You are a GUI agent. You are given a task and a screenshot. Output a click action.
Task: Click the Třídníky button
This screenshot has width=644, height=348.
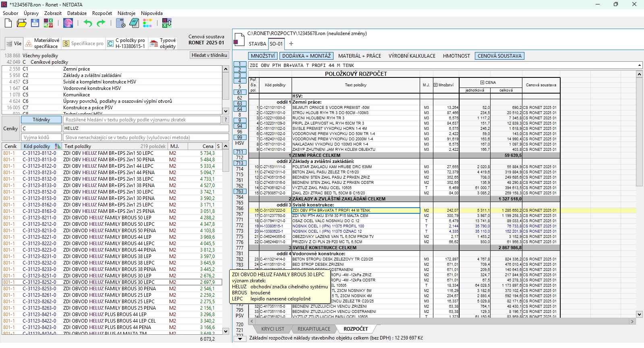coord(41,120)
